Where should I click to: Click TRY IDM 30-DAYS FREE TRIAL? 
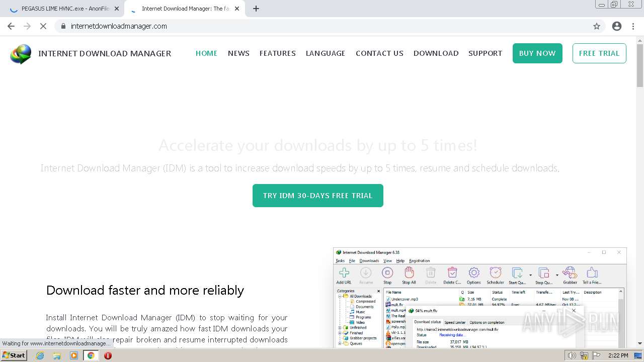(318, 196)
